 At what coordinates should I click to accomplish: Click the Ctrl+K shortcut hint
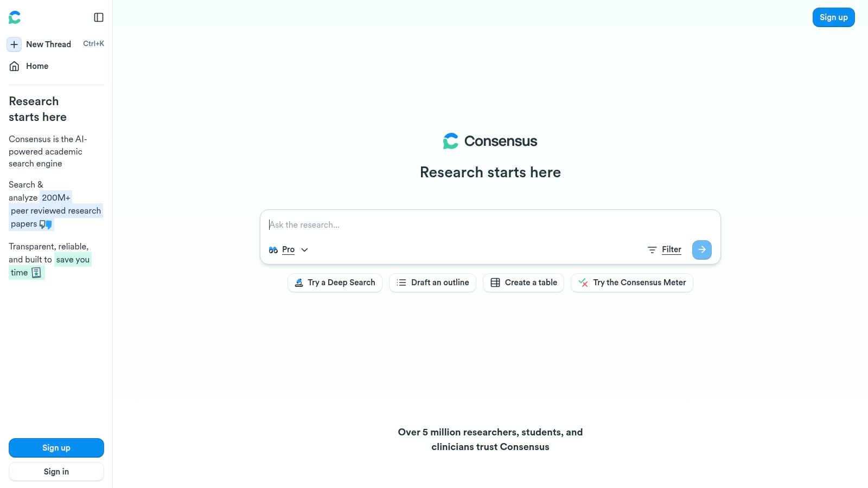pos(93,44)
